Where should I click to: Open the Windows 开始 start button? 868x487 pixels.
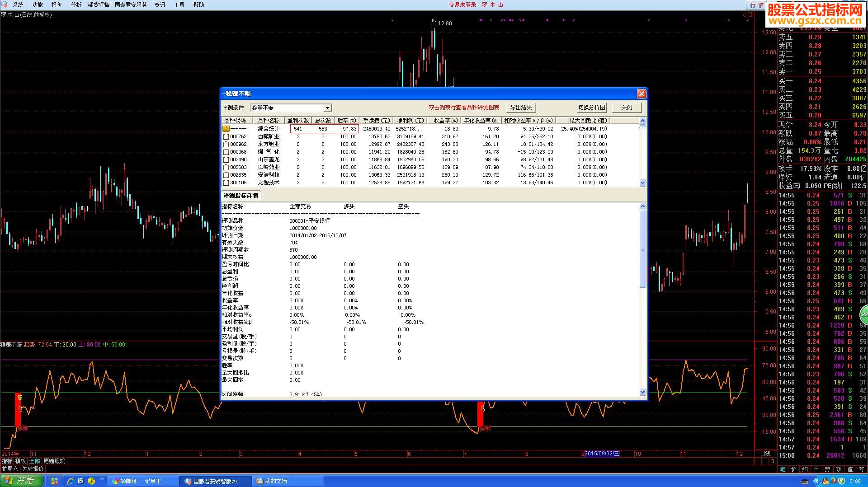tap(21, 481)
